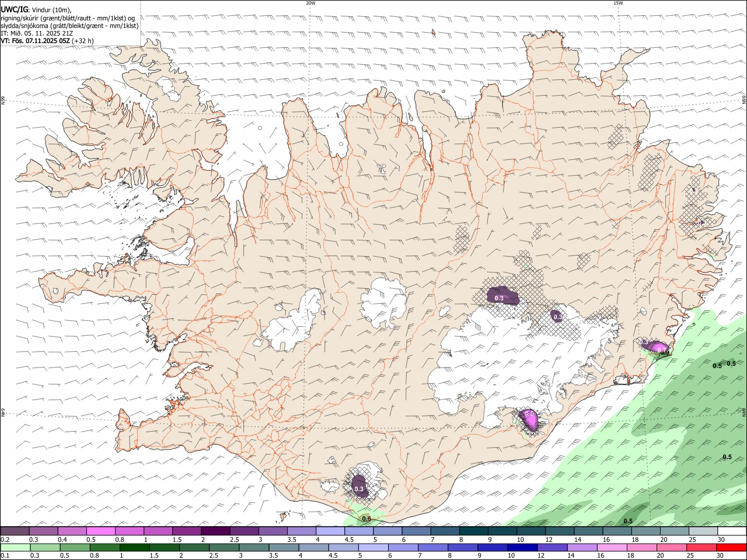
Task: Pick the dark teal 8 swatch in top legend row
Action: click(x=473, y=531)
